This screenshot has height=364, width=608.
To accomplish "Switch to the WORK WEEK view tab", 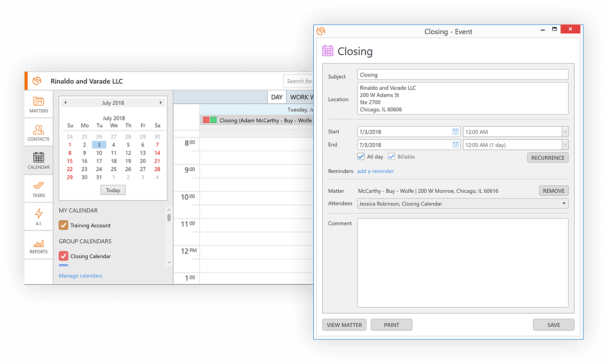I will 301,97.
